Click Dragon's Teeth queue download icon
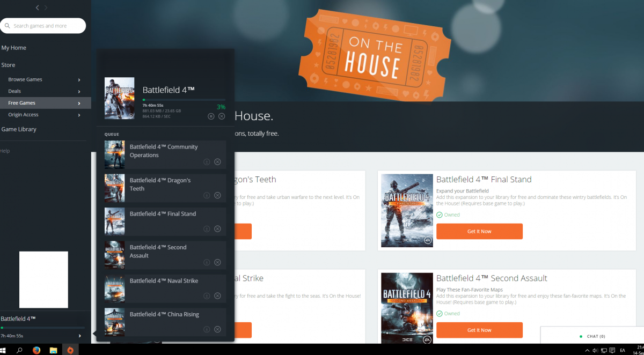 click(x=207, y=195)
